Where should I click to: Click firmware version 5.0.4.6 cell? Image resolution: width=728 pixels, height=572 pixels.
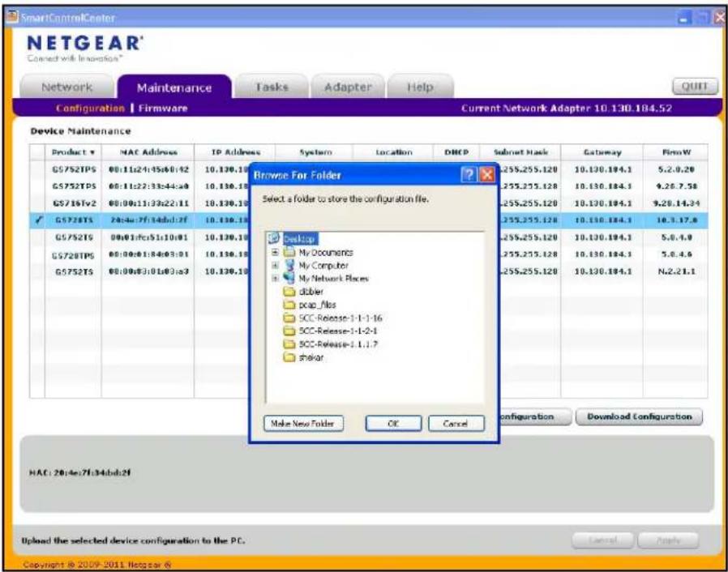pyautogui.click(x=676, y=254)
